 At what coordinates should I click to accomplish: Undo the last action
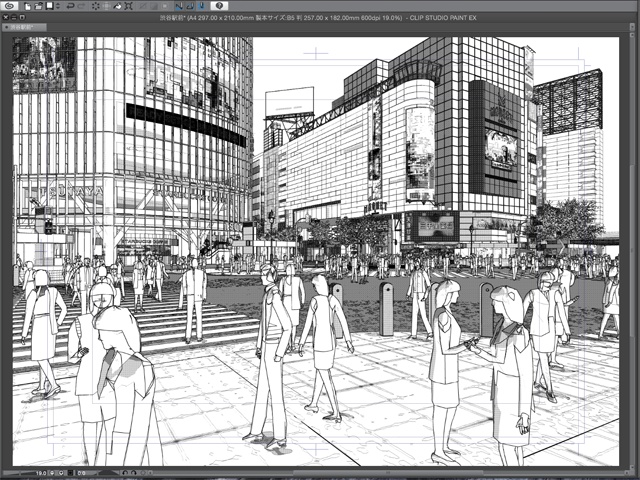[x=70, y=6]
